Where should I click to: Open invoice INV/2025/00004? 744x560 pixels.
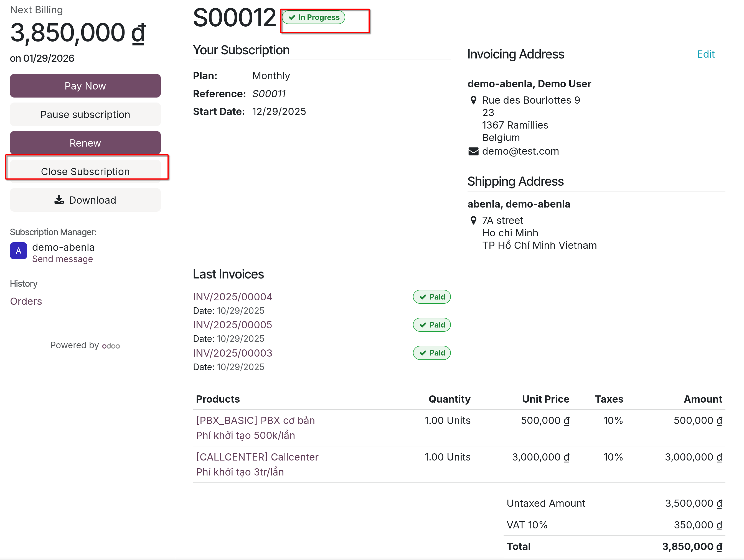(x=232, y=297)
